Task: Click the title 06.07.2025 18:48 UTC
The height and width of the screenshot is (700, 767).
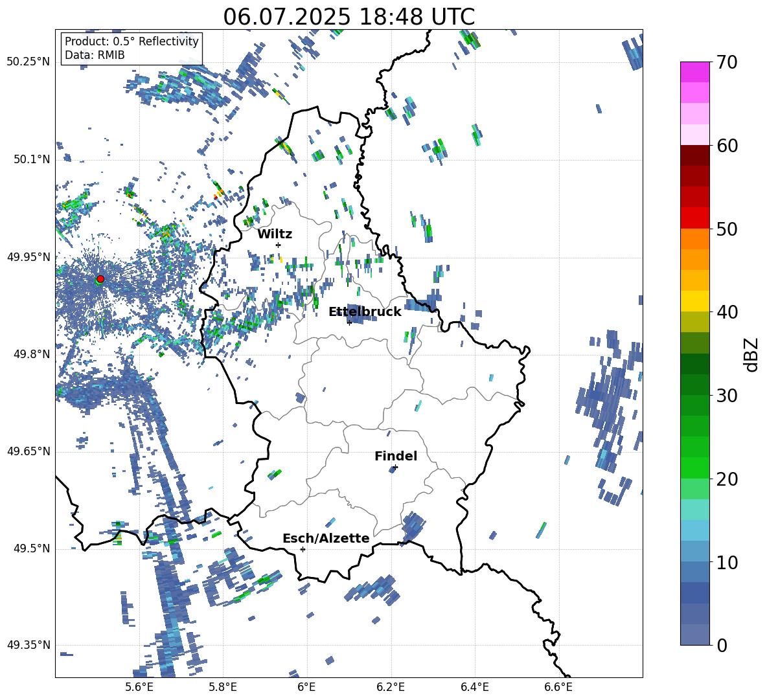Action: (349, 17)
